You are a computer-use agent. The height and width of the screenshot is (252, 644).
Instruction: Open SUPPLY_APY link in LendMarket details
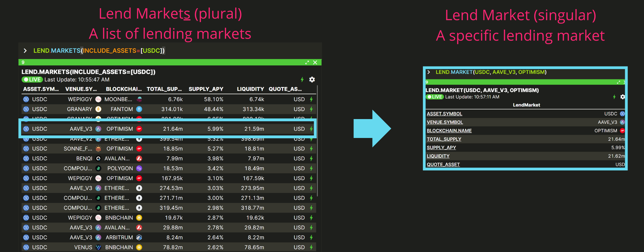click(441, 148)
